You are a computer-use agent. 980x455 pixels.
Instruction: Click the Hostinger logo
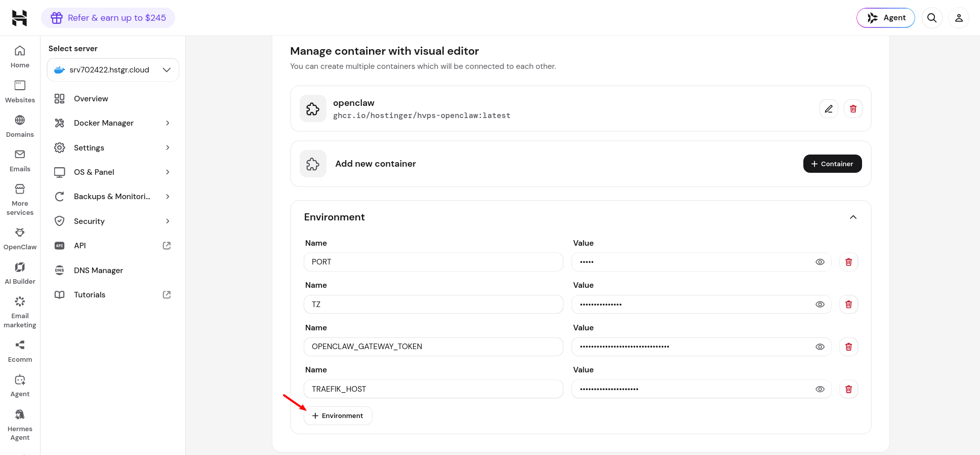19,18
